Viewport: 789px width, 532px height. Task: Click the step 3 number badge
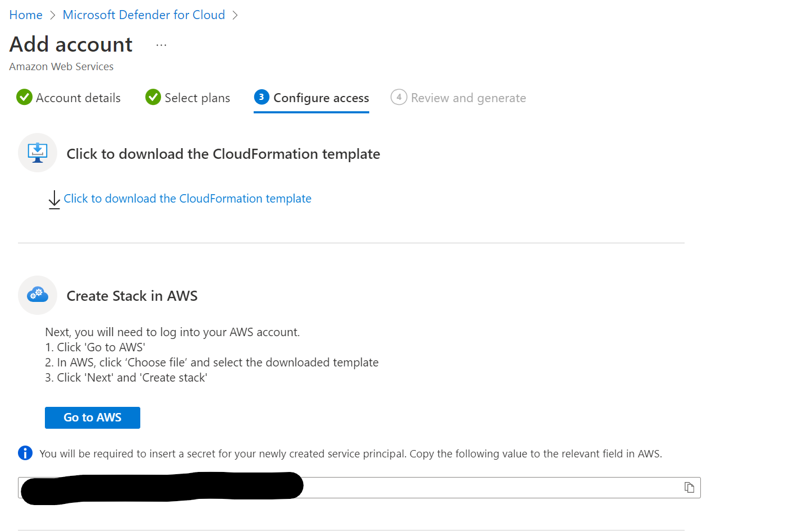[x=262, y=97]
